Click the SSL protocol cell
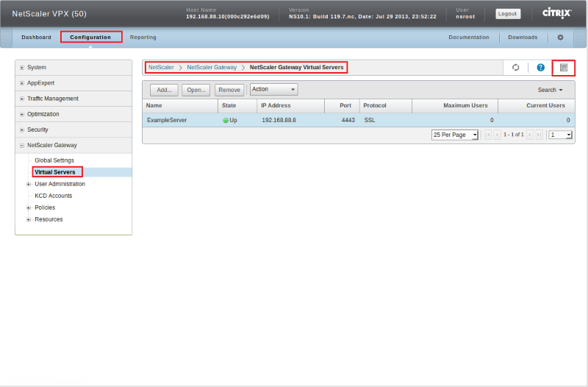 coord(370,120)
